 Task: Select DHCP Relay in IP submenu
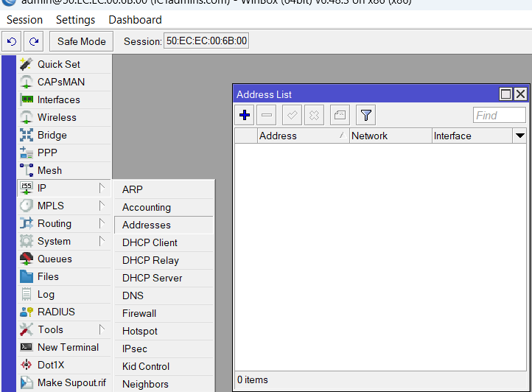click(x=164, y=260)
